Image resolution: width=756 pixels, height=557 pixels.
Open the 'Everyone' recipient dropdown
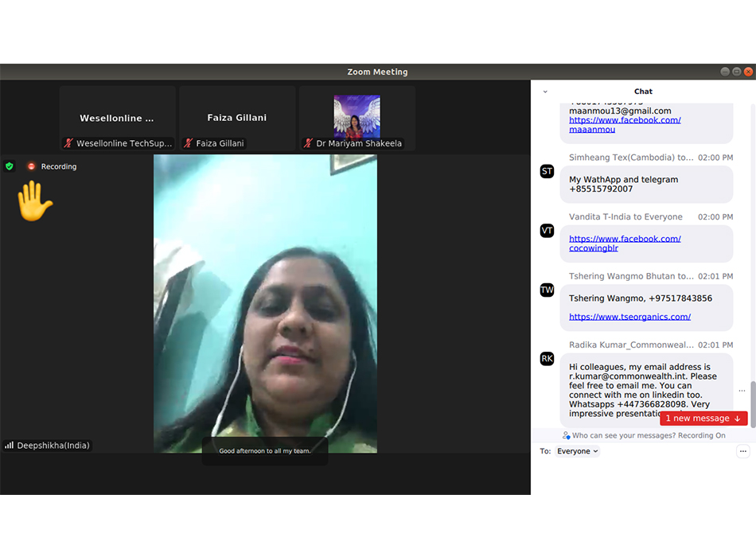[577, 451]
